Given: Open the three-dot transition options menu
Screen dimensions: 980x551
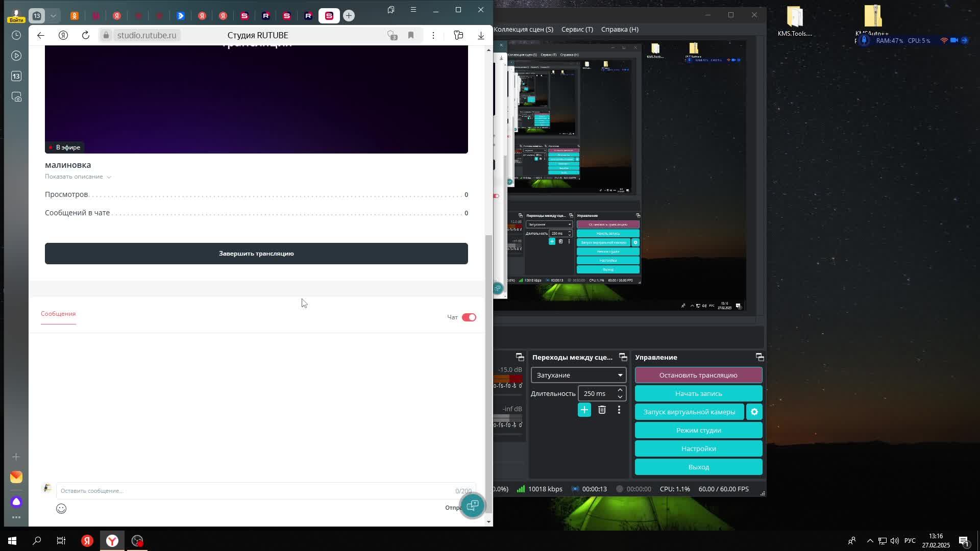Looking at the screenshot, I should coord(619,410).
